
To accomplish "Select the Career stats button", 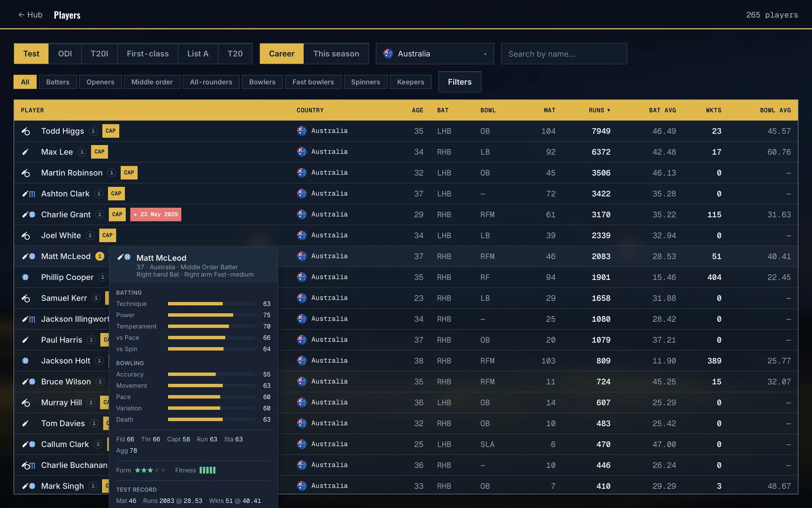I will tap(282, 54).
